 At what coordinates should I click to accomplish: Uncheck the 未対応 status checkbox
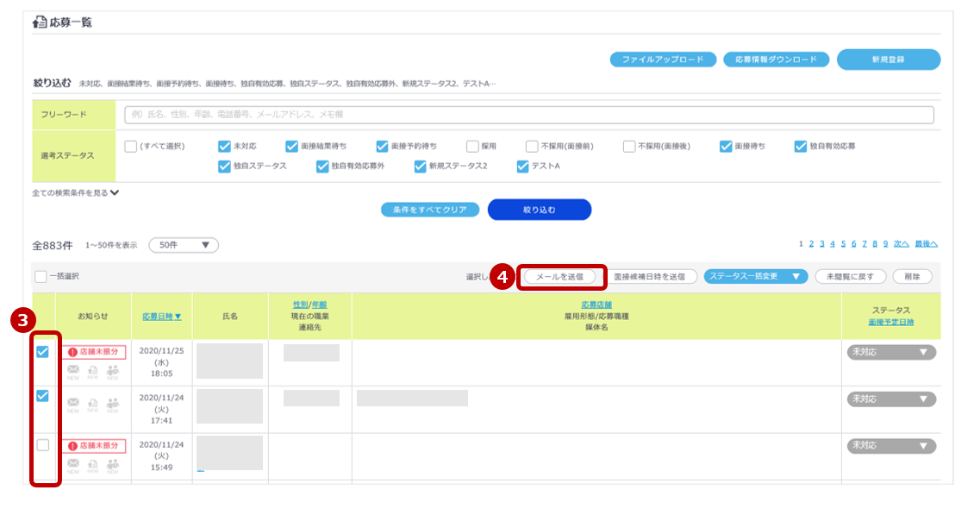click(225, 147)
